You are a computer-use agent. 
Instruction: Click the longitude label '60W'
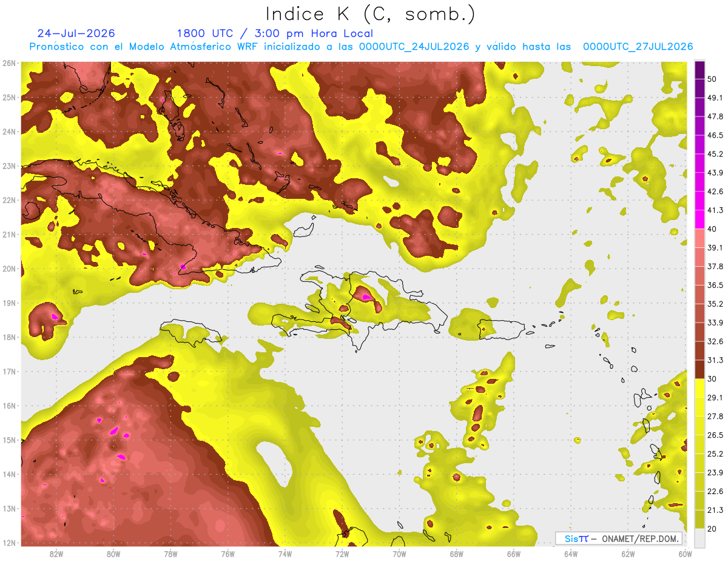pyautogui.click(x=685, y=554)
